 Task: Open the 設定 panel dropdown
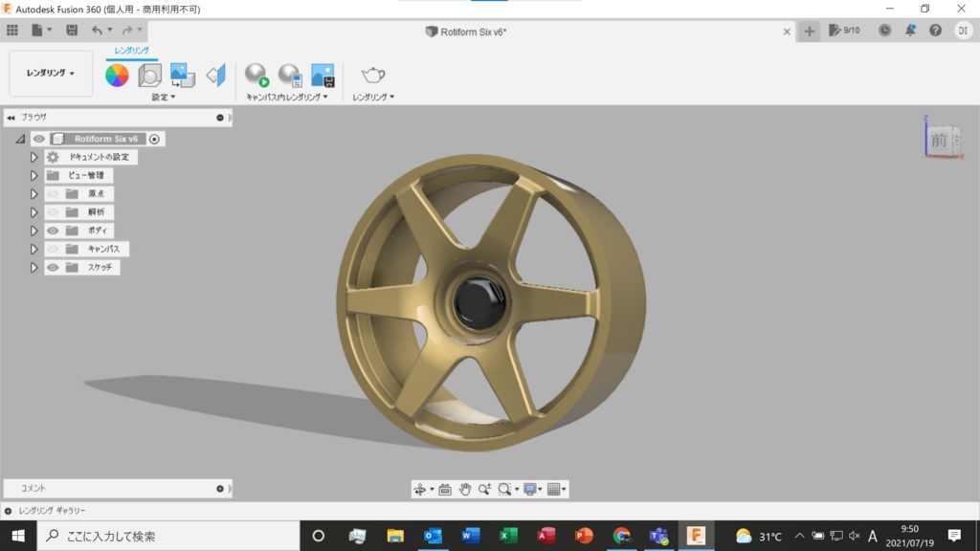coord(164,97)
